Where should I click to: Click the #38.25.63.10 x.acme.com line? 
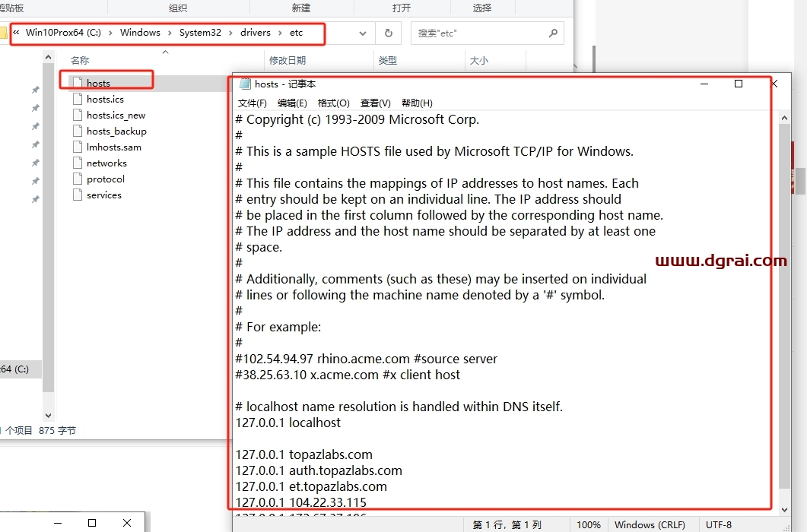point(348,375)
